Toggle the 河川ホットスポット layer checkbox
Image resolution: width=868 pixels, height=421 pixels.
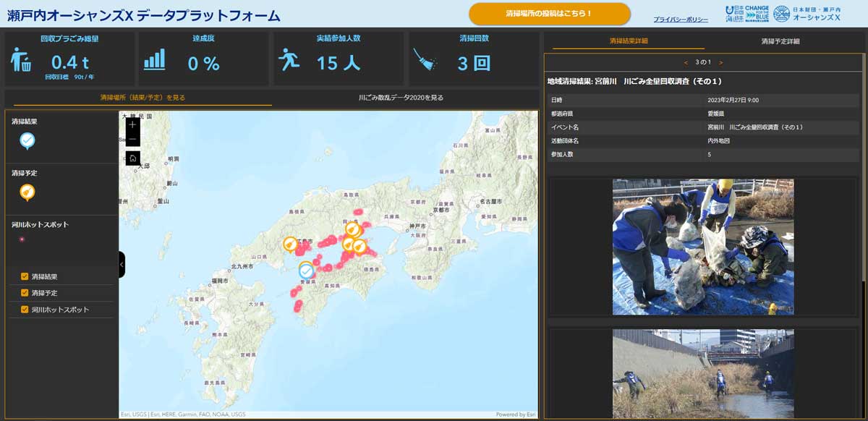point(25,310)
